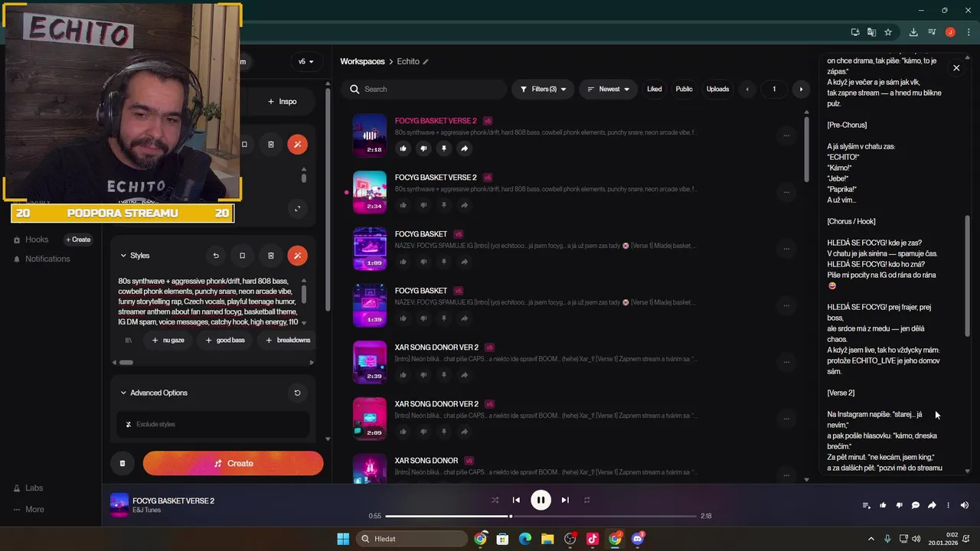Toggle the Public filter
This screenshot has width=980, height=551.
pyautogui.click(x=684, y=90)
